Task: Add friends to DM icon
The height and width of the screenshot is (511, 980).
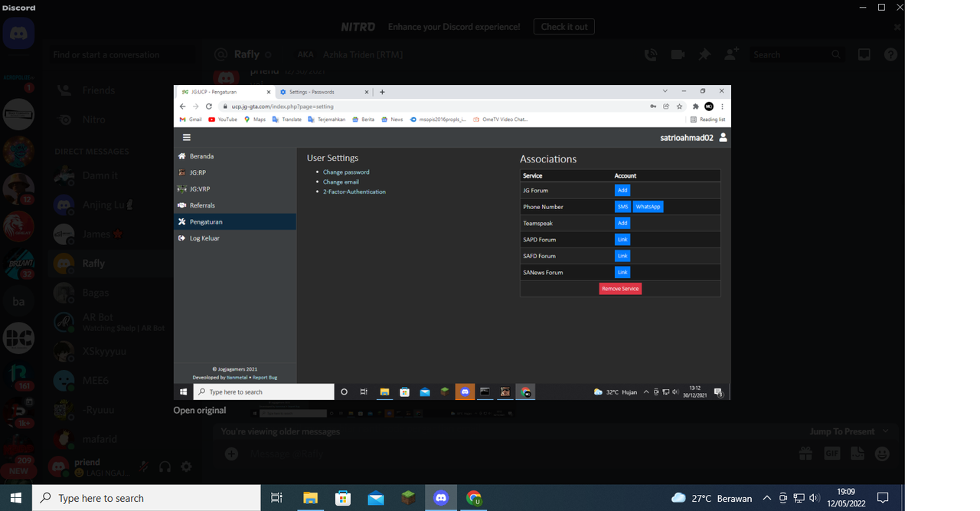Action: [731, 54]
